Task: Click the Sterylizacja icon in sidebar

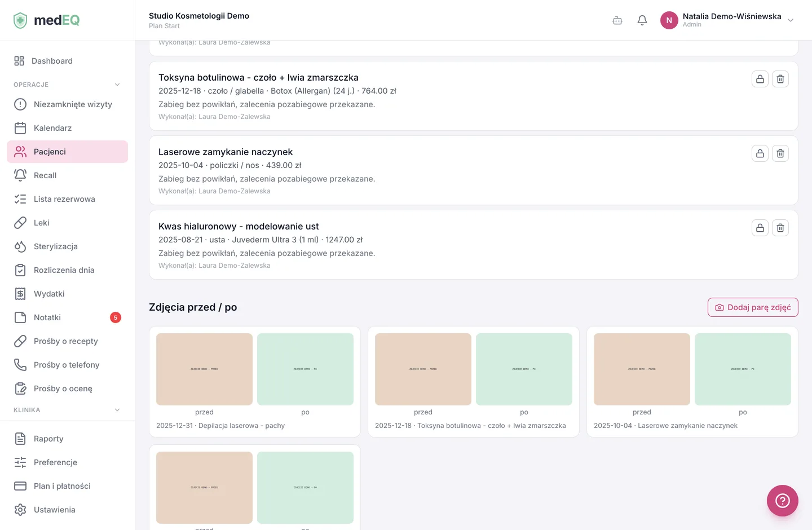Action: click(20, 246)
